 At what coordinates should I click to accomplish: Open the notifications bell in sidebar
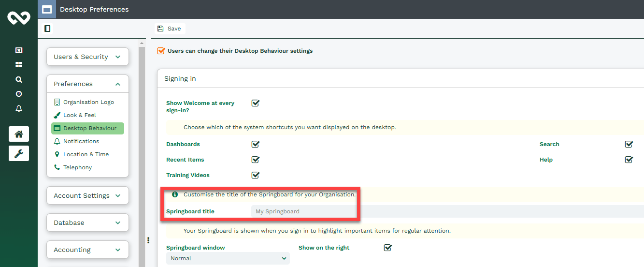point(19,108)
